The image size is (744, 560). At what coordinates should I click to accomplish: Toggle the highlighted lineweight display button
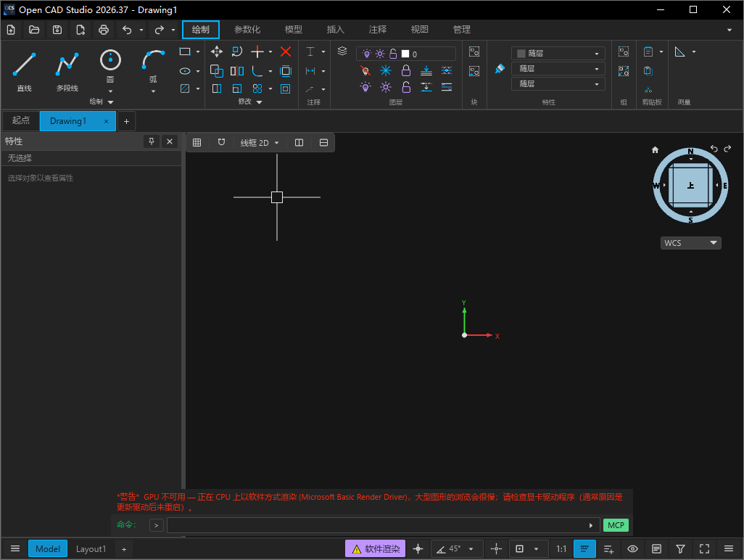pyautogui.click(x=584, y=549)
